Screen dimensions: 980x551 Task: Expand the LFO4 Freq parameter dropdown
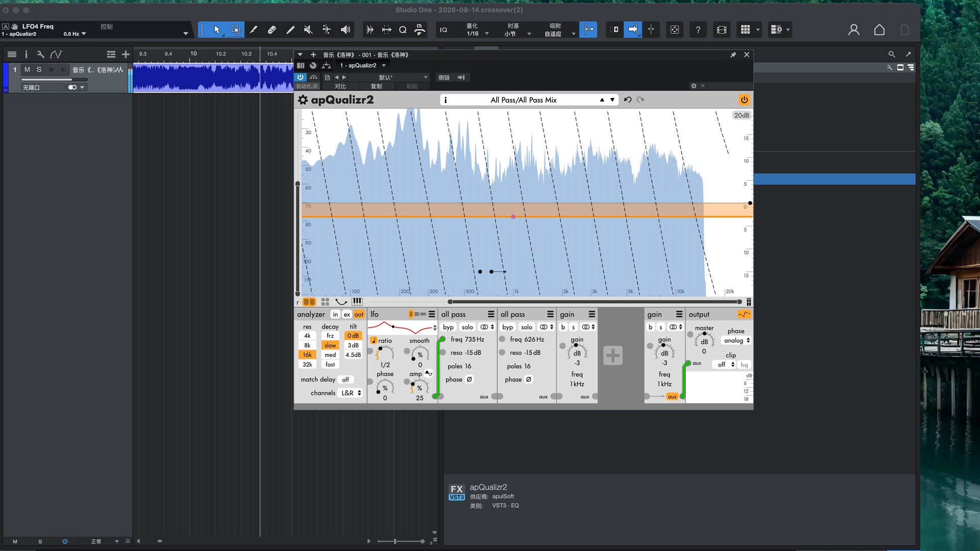186,34
